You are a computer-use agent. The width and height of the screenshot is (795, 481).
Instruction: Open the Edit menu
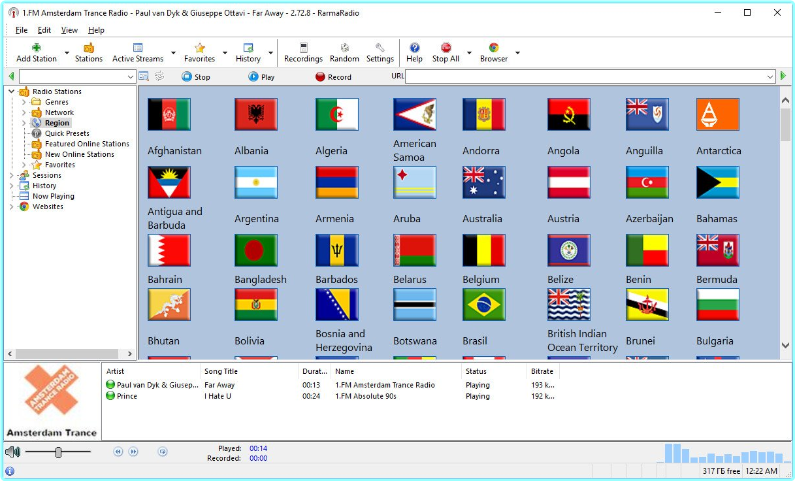pos(44,30)
